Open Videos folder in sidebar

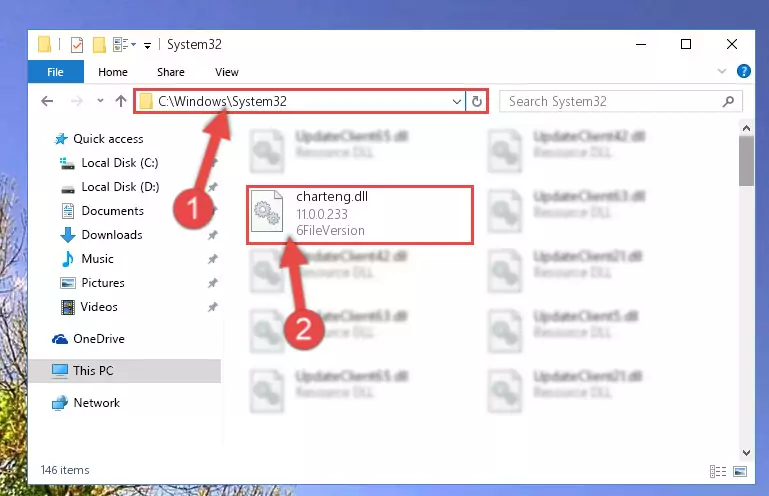pos(89,307)
